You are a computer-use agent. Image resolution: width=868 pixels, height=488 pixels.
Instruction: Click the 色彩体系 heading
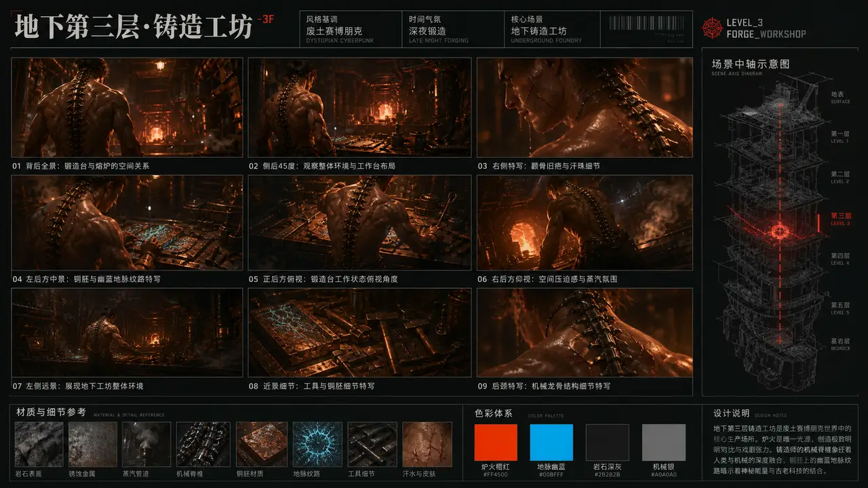point(494,413)
